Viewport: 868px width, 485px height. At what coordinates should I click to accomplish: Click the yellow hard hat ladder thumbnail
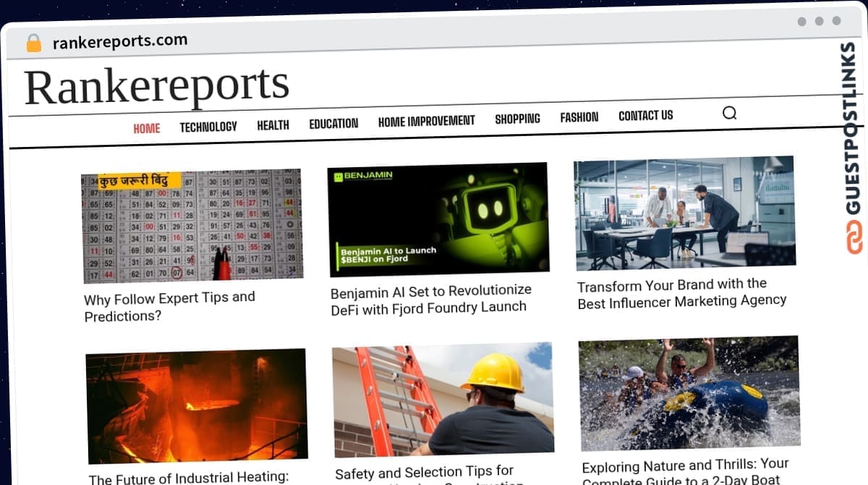443,399
